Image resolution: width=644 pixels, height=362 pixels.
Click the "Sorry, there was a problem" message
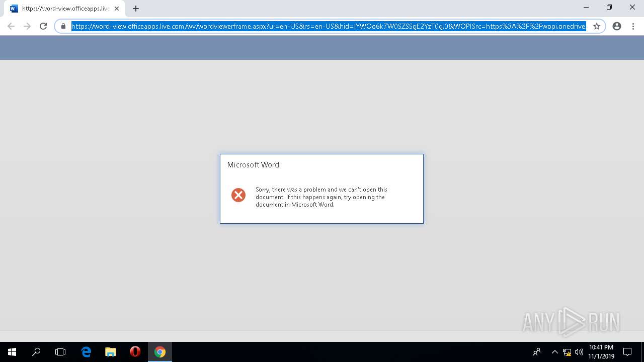point(321,197)
